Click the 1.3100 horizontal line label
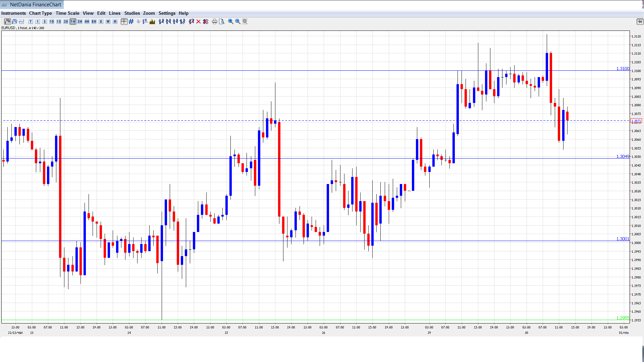Image resolution: width=644 pixels, height=362 pixels. pos(623,68)
